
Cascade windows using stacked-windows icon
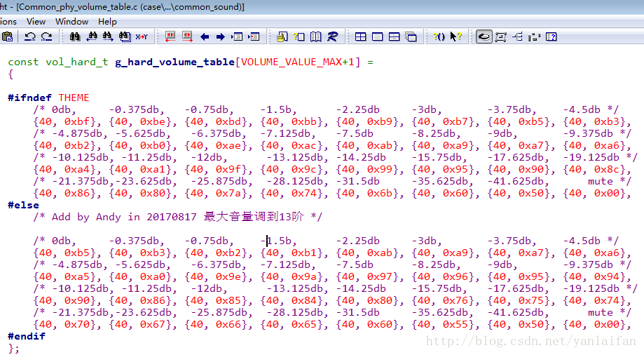click(x=411, y=36)
